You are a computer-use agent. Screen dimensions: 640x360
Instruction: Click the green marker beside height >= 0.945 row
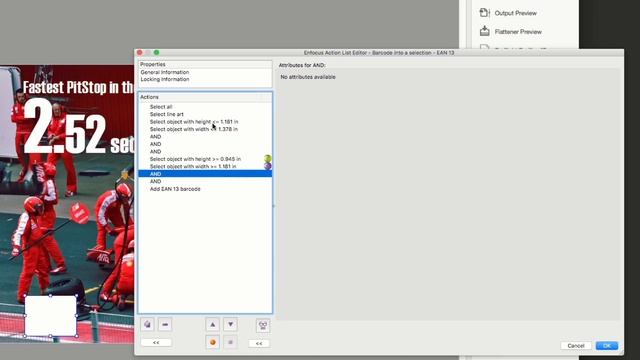click(x=267, y=158)
